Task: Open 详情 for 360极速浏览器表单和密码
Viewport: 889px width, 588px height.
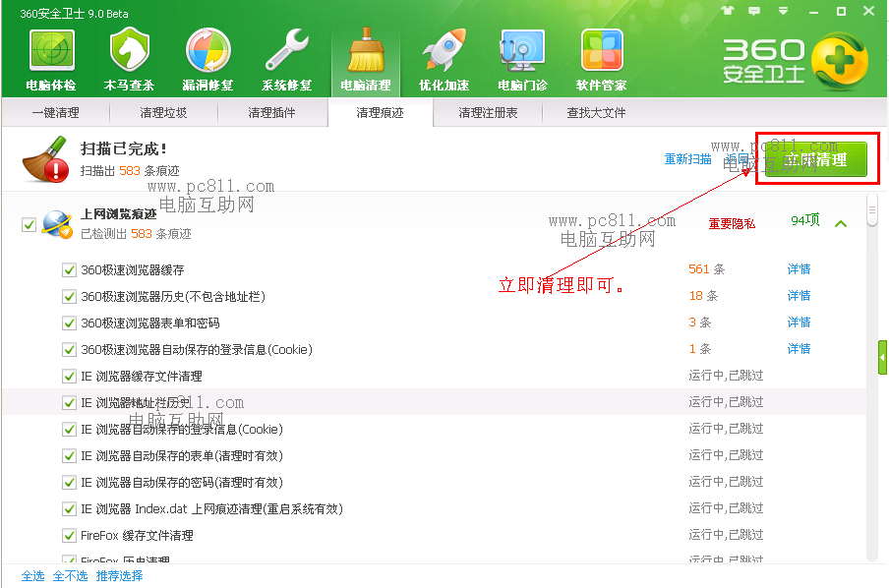Action: coord(799,323)
